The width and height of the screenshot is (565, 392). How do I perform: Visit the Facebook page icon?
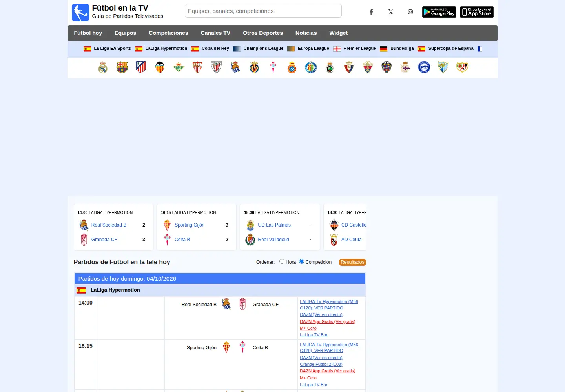[371, 12]
